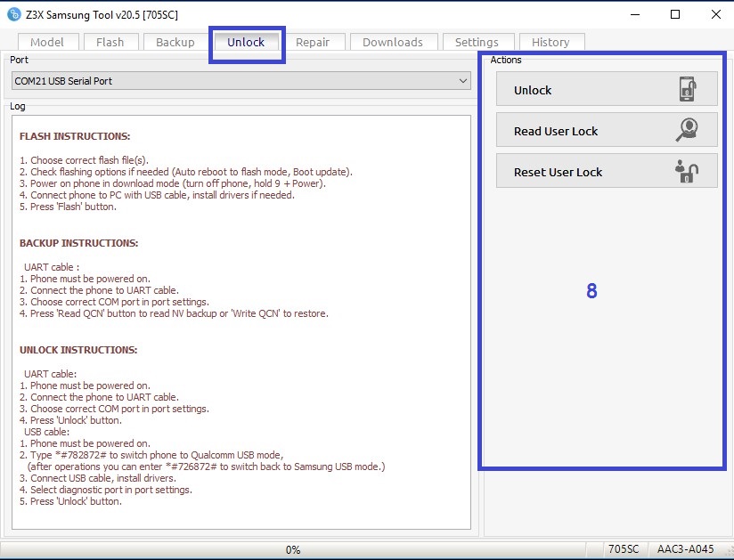Click the FLASH INSTRUCTIONS heading in log
The width and height of the screenshot is (734, 560).
pos(75,136)
